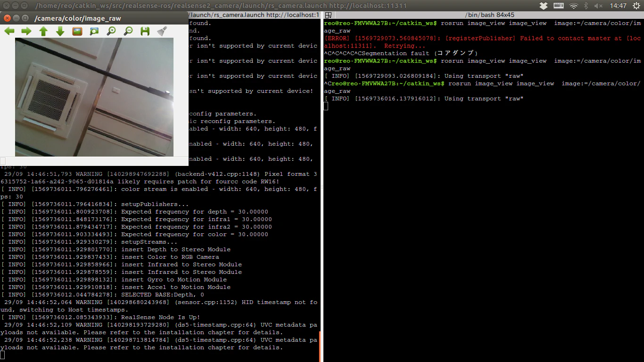Click "Expected frequency for color = 30.00000"

point(134,234)
